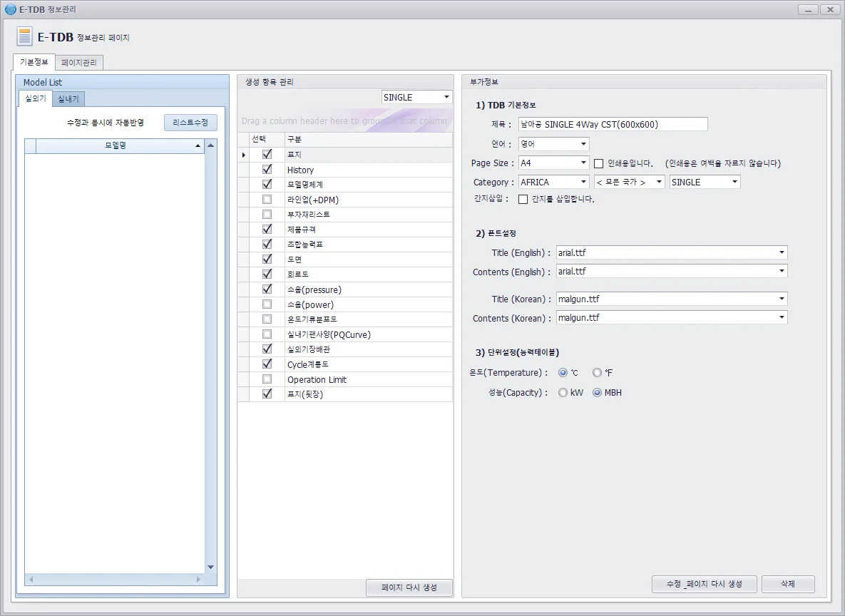Image resolution: width=845 pixels, height=616 pixels.
Task: Enable the 실내기팬사양(PQCurve) checkbox
Action: click(x=267, y=334)
